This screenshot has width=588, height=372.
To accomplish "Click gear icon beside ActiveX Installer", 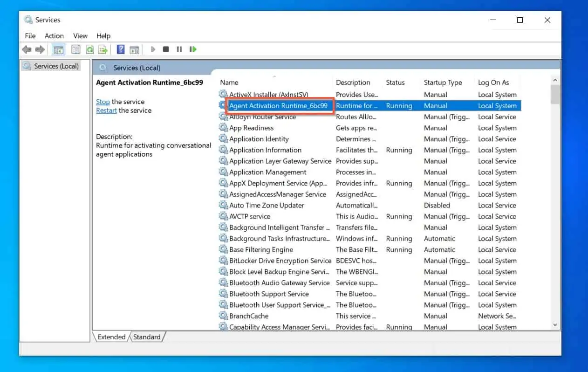I will (x=223, y=95).
